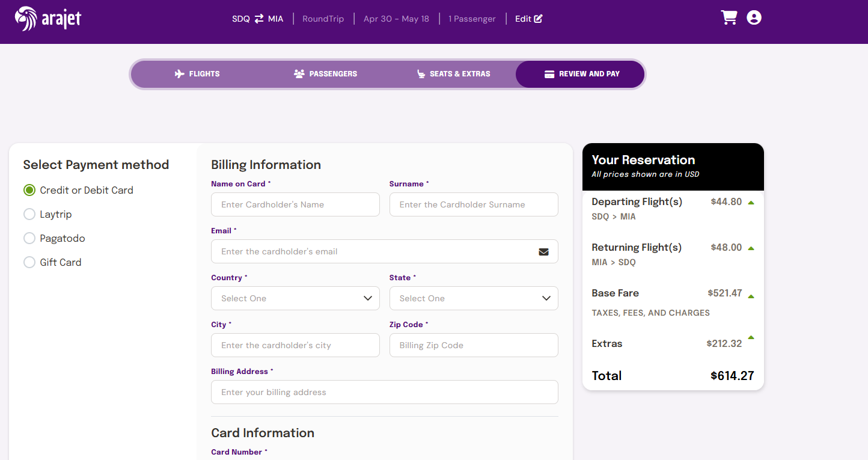Click the SDQ > MIA route text
Screen dimensions: 868x460
(614, 216)
